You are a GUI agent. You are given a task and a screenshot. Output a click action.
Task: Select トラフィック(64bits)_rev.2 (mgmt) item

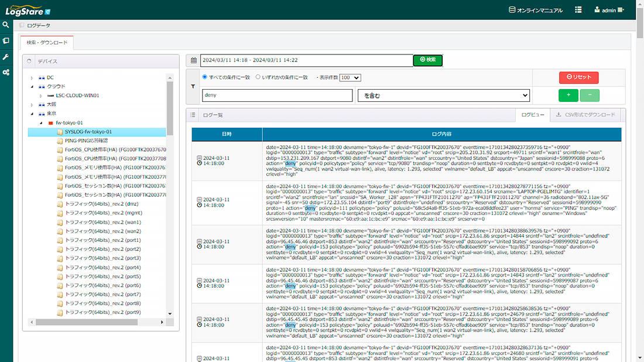tap(104, 213)
